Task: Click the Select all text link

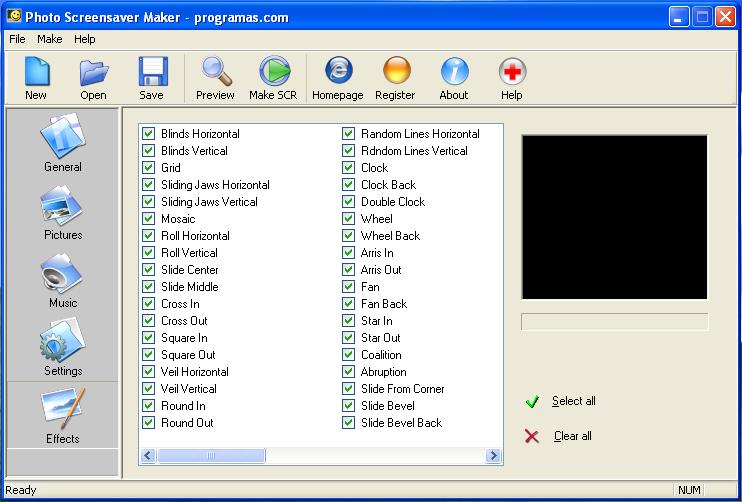Action: click(x=574, y=401)
